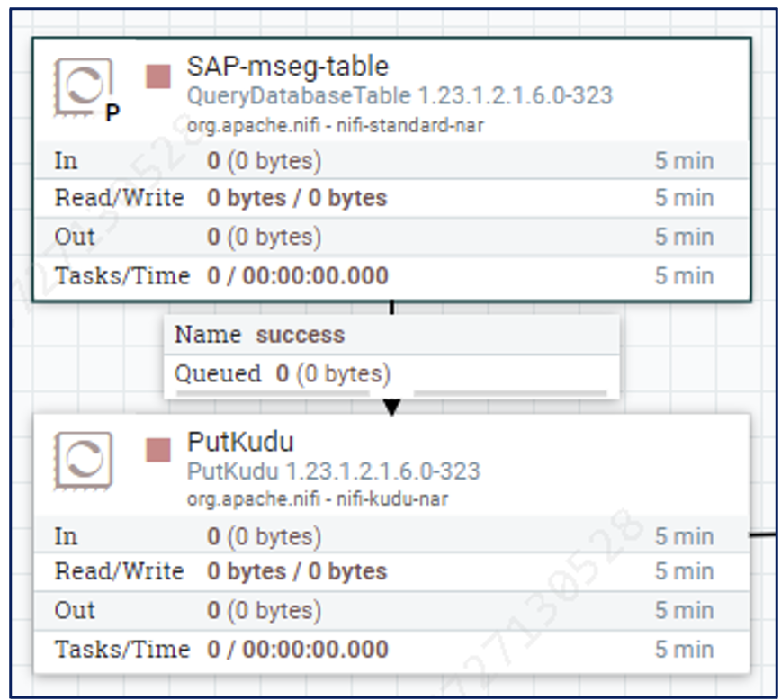Click the connection arrowhead into PutKudu
781x700 pixels.
392,407
